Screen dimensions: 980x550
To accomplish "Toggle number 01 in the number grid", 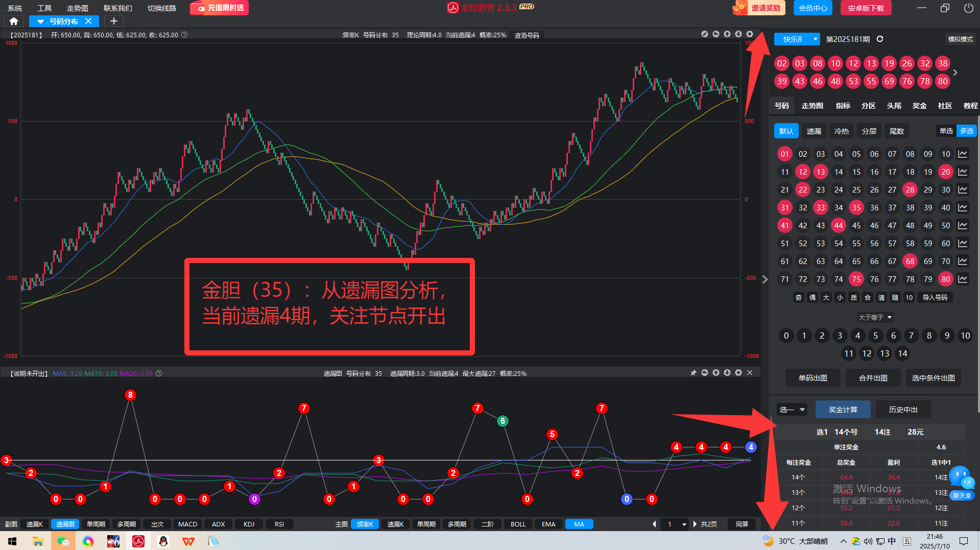I will pyautogui.click(x=785, y=154).
